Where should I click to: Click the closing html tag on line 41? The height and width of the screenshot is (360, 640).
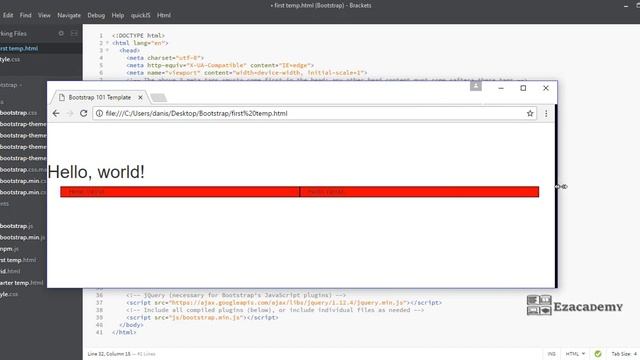124,332
